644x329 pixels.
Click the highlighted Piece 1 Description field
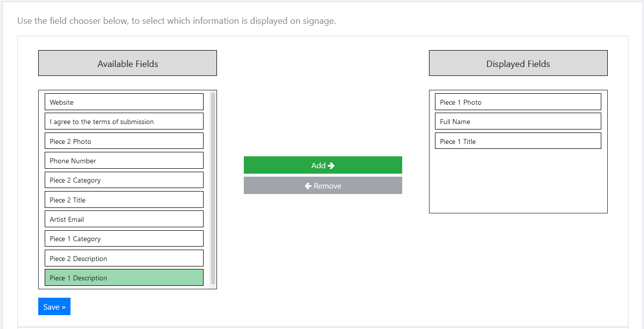point(124,277)
